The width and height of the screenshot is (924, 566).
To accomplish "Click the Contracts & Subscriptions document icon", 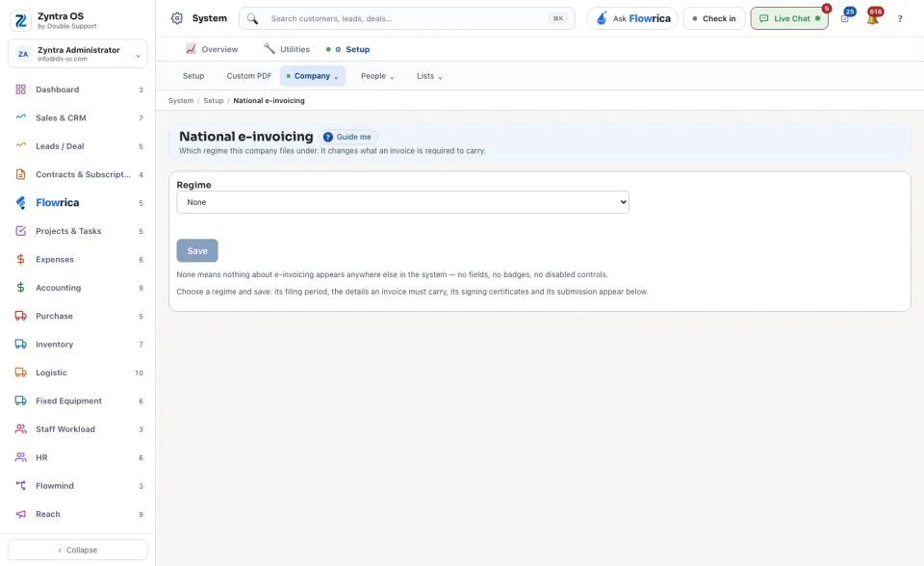I will pyautogui.click(x=20, y=174).
